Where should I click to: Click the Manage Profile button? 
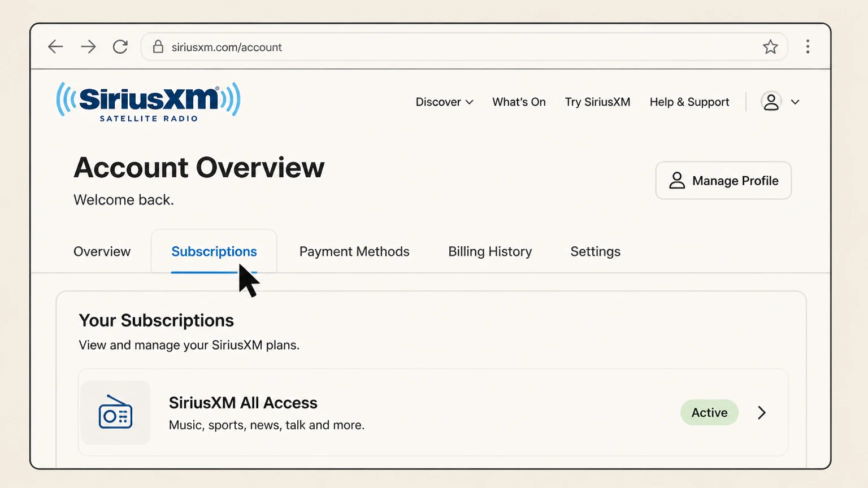723,181
